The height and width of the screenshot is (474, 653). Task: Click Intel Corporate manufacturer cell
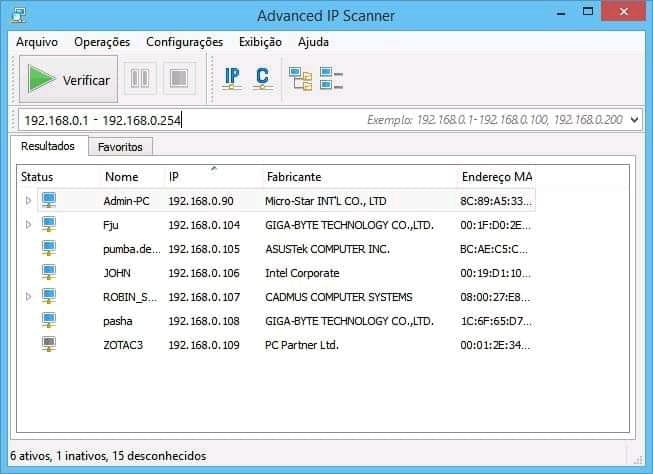(302, 273)
